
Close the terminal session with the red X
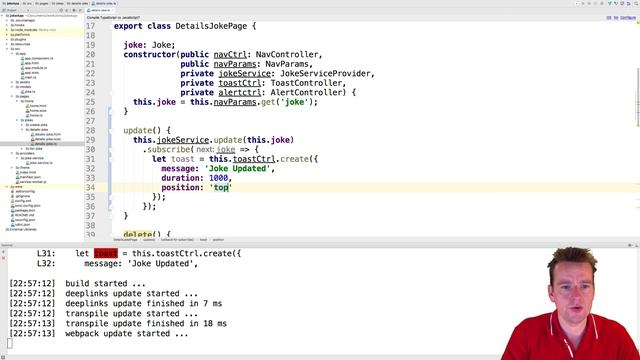click(4, 258)
